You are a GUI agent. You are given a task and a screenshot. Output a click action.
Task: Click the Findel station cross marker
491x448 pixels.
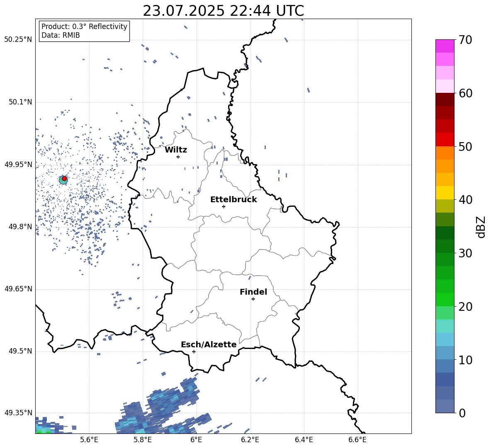tap(253, 299)
